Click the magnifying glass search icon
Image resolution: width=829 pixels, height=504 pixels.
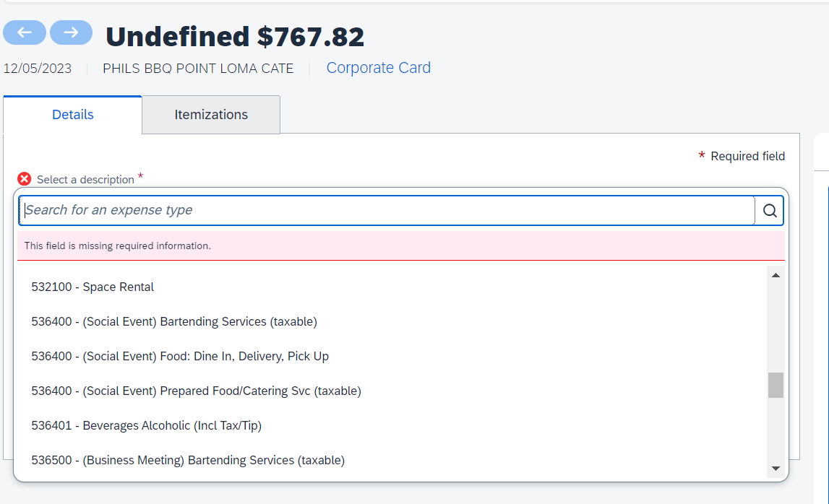[x=769, y=210]
